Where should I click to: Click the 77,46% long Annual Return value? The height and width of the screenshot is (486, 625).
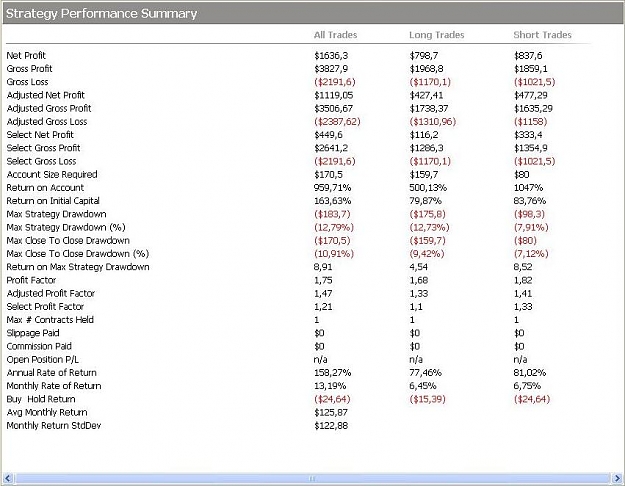[x=426, y=372]
